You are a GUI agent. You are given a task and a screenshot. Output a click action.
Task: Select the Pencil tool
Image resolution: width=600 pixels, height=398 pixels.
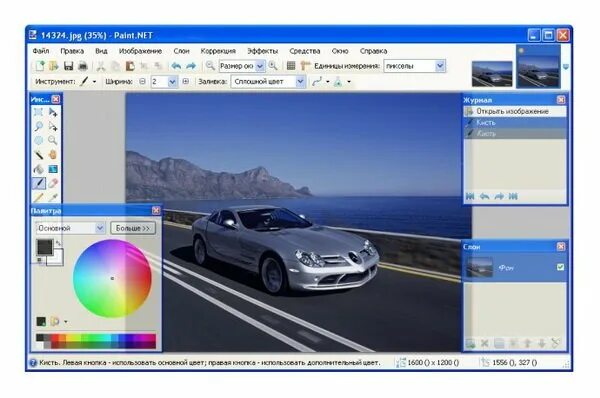click(38, 197)
